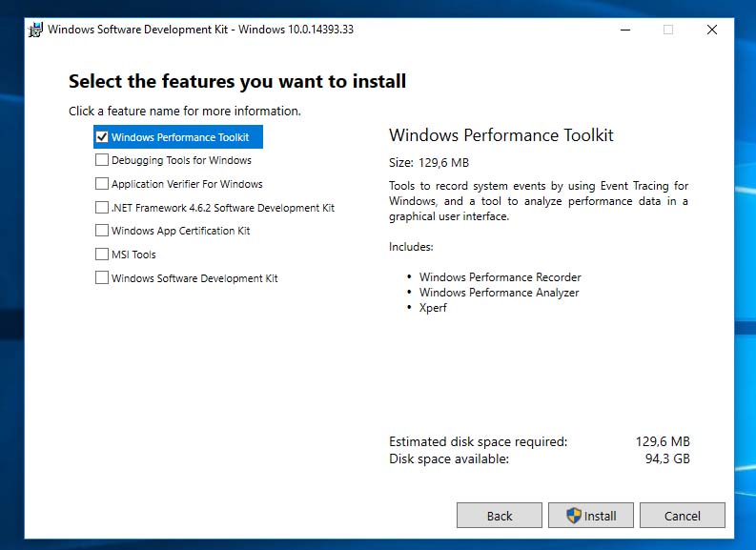Uncheck the Windows Performance Toolkit checkbox

point(102,137)
